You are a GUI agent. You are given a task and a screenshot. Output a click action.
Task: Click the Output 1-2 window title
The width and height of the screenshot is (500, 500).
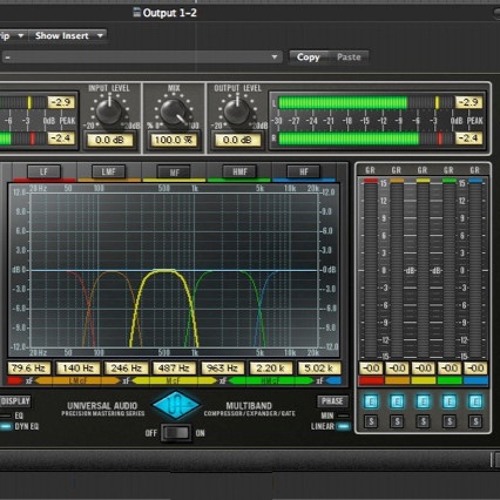(x=170, y=13)
